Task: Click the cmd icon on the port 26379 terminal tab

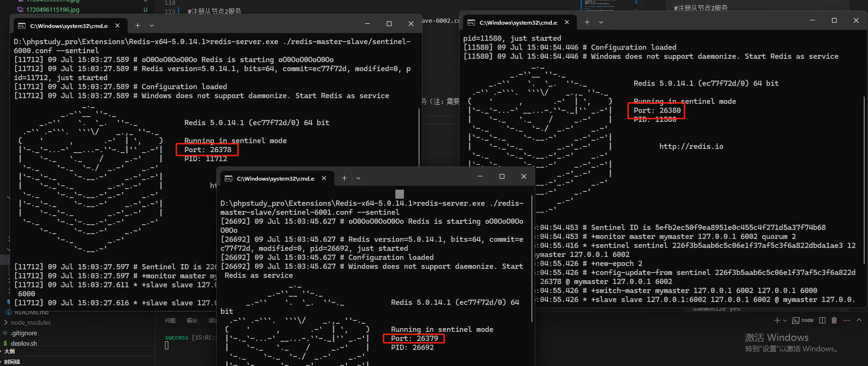Action: (228, 179)
